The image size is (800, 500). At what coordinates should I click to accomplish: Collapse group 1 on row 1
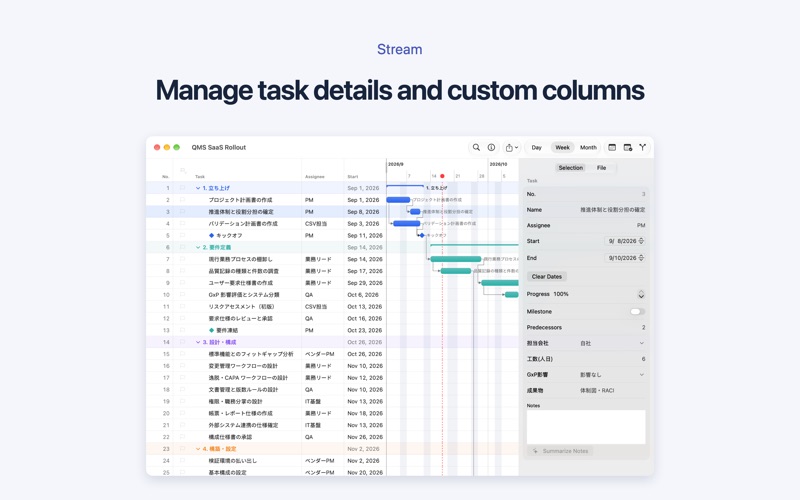(x=198, y=188)
